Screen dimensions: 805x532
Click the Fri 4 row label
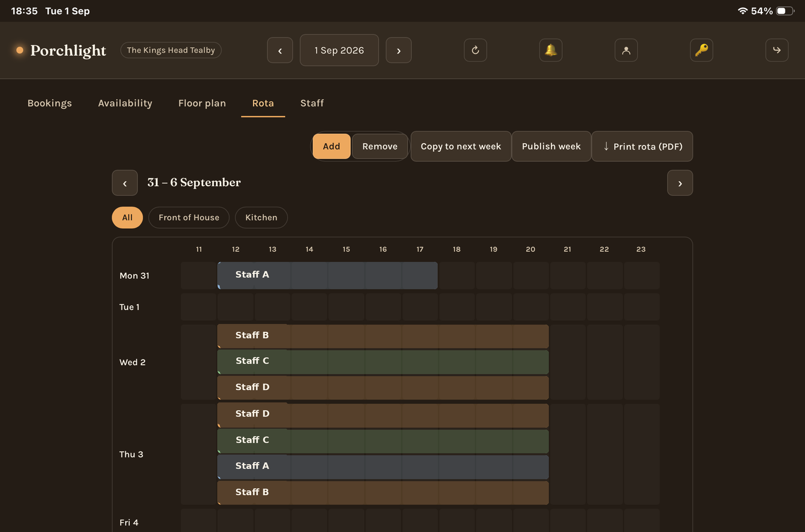pos(129,522)
